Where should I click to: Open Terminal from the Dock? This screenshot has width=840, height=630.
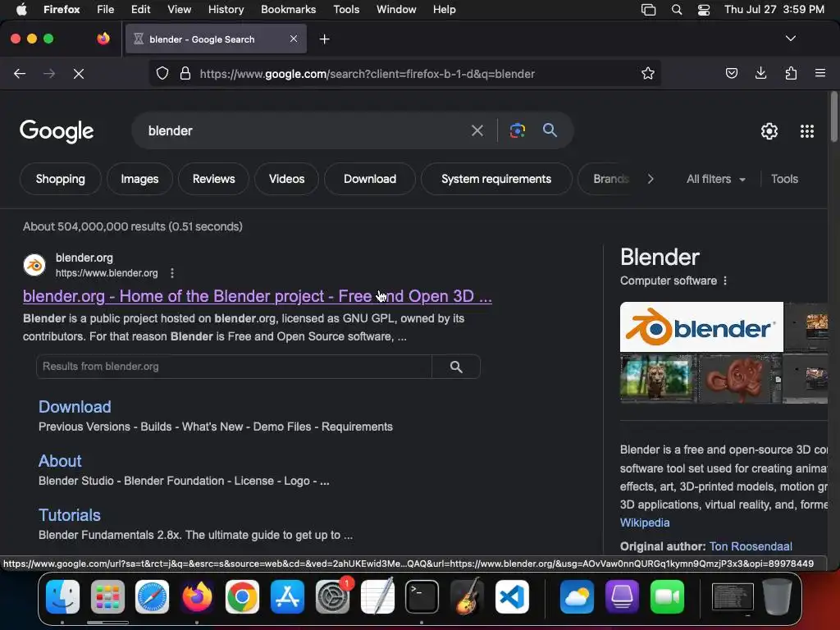pyautogui.click(x=422, y=596)
